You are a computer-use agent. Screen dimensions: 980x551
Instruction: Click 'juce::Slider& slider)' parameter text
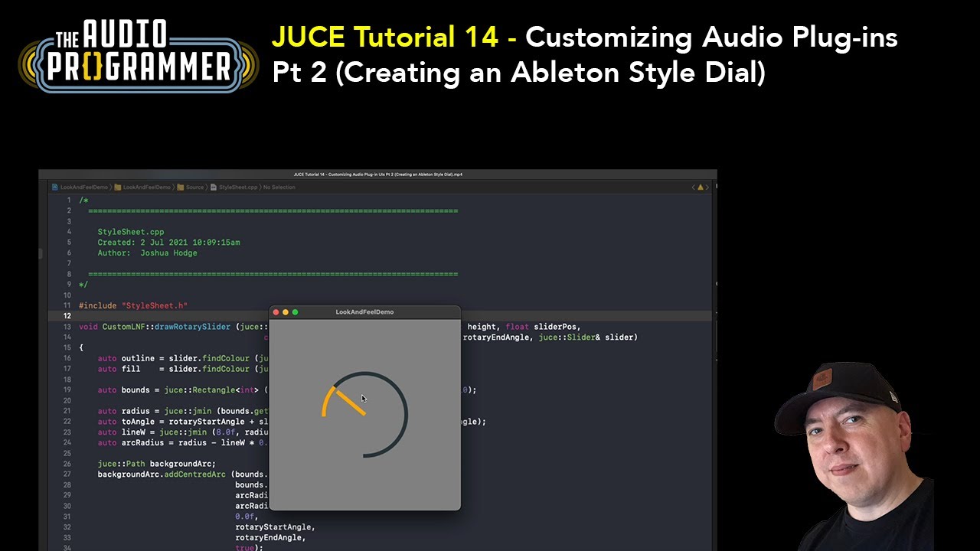coord(587,337)
